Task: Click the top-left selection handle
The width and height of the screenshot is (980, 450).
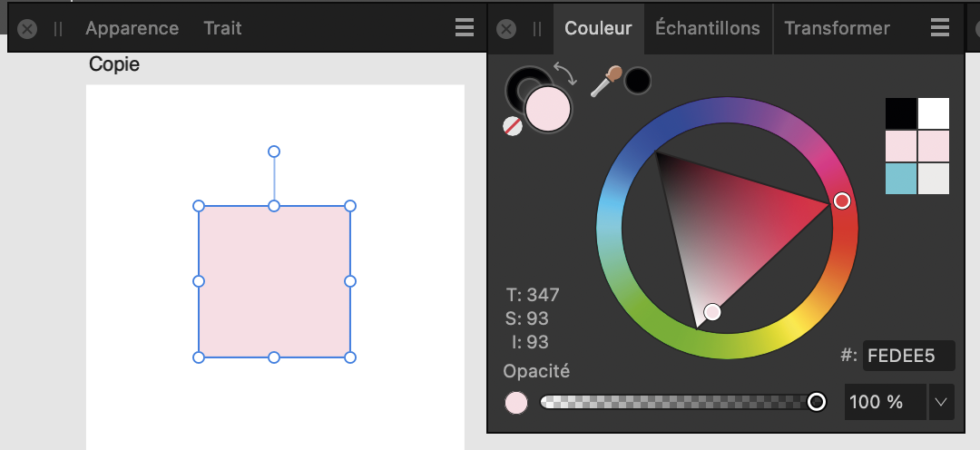Action: (199, 206)
